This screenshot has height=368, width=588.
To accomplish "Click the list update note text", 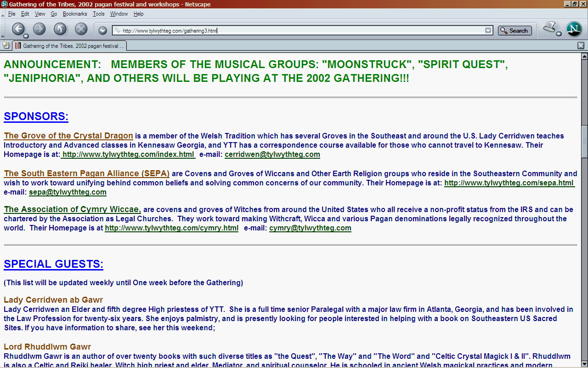I will coord(123,282).
